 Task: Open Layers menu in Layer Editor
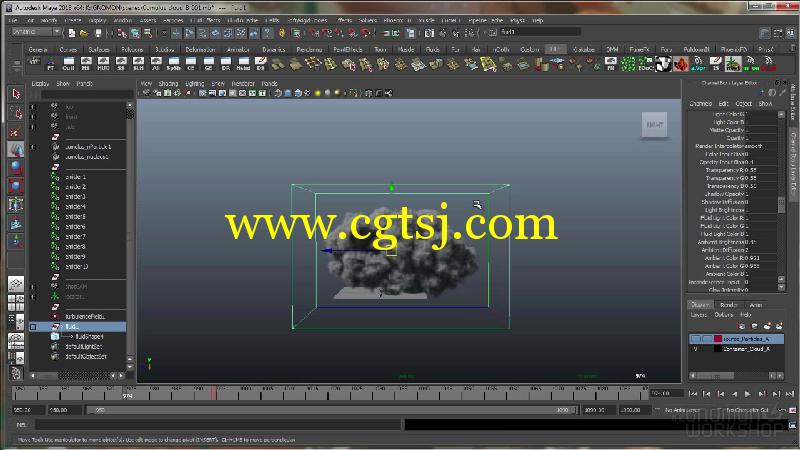click(698, 315)
